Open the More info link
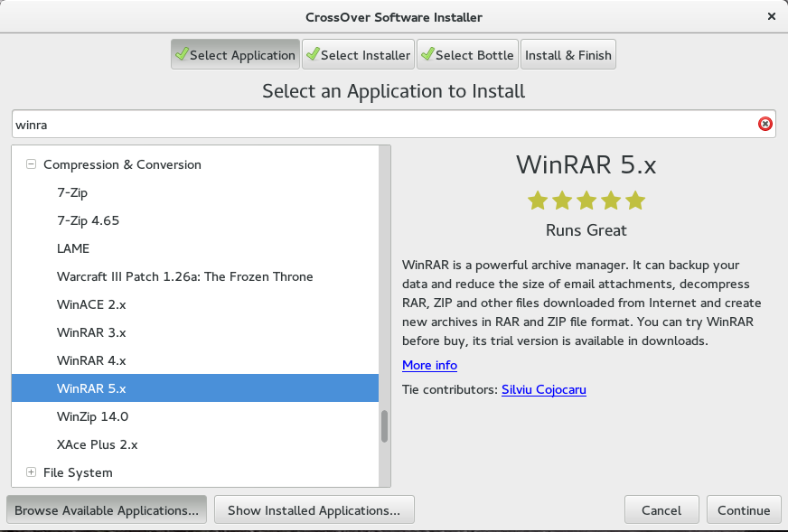This screenshot has height=532, width=788. pos(429,365)
